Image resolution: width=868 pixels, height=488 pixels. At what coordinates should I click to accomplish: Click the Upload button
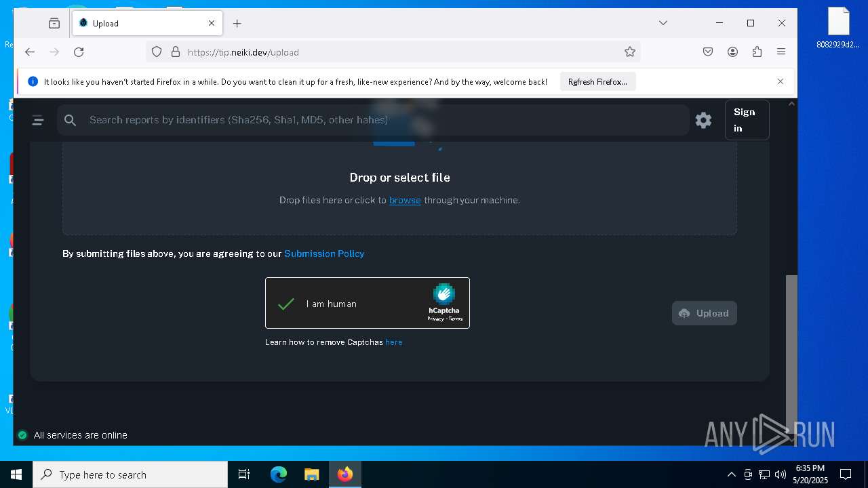(x=705, y=313)
